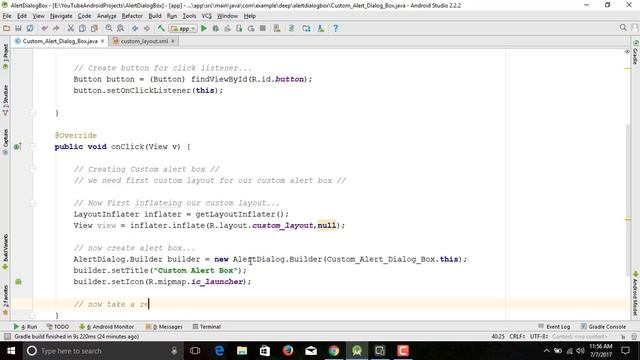Click the Synchronize toolbar icon
The image size is (640, 360).
tap(30, 28)
